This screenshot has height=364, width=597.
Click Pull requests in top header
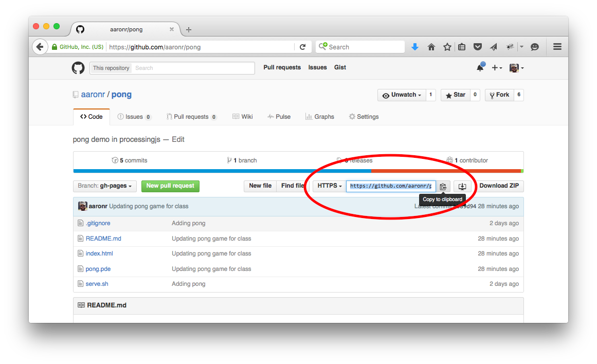click(282, 67)
